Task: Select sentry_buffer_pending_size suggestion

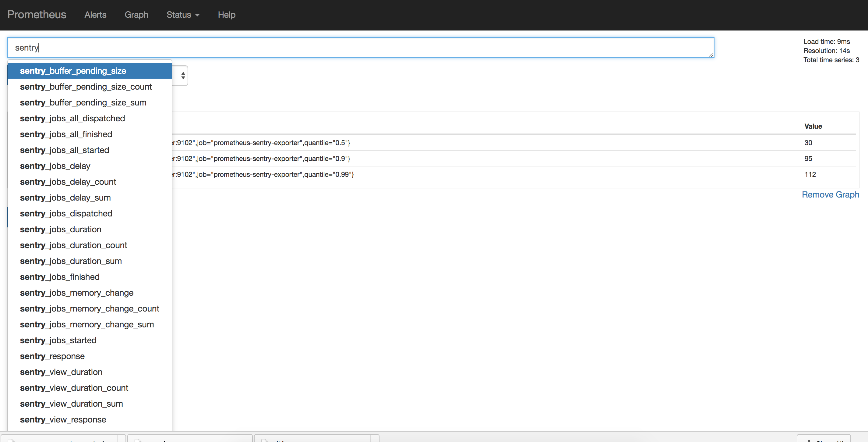Action: point(73,71)
